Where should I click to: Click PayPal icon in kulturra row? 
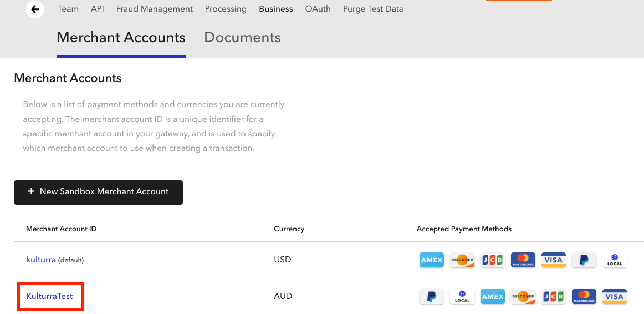(584, 260)
